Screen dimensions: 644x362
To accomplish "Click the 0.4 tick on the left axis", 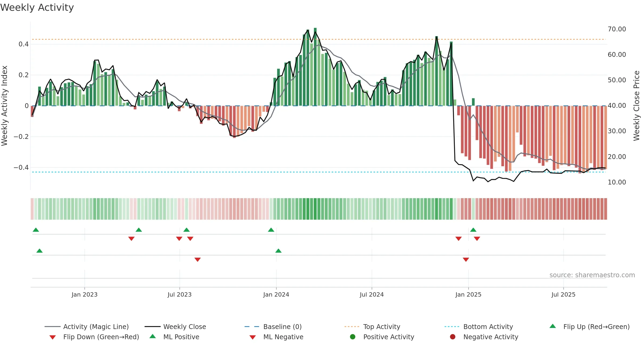I will coord(24,44).
